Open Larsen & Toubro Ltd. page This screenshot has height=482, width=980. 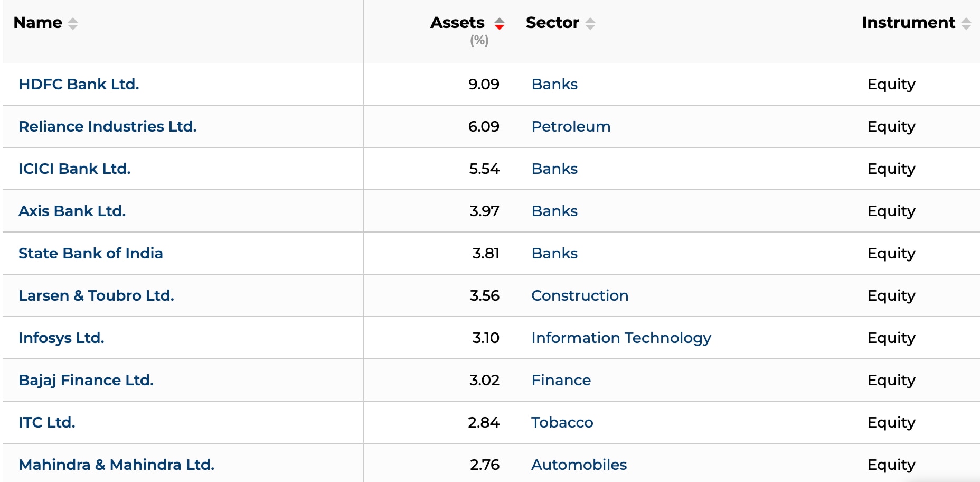pos(96,296)
